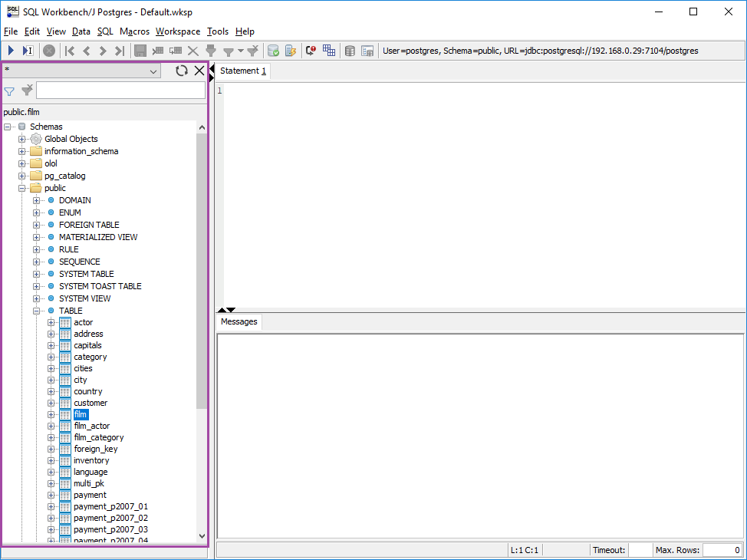Open the Macros menu
This screenshot has width=747, height=560.
(134, 31)
